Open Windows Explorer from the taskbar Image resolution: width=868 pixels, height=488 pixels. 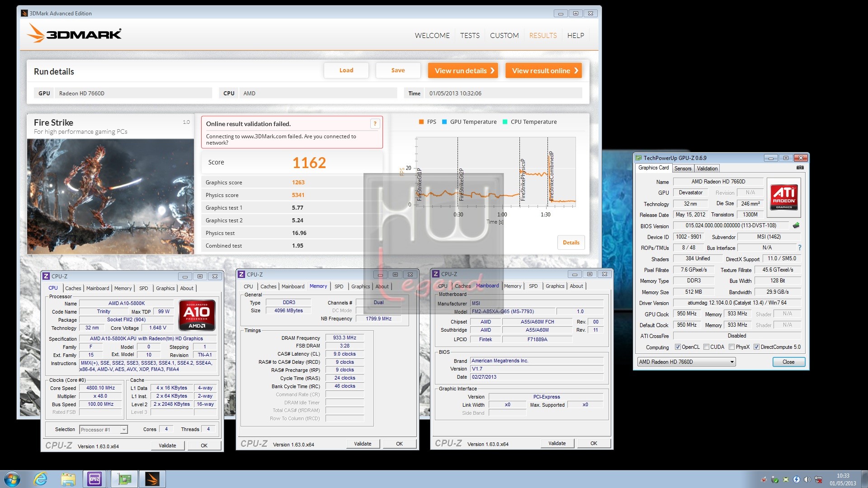68,479
